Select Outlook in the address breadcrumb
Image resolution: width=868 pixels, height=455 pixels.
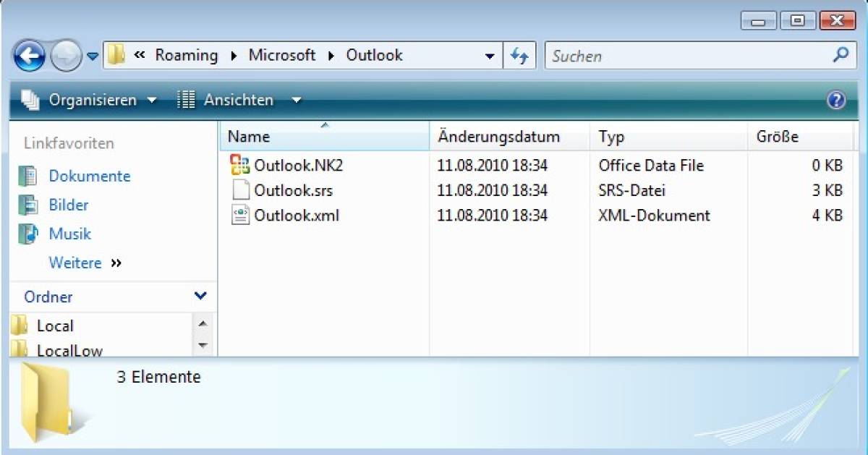374,55
